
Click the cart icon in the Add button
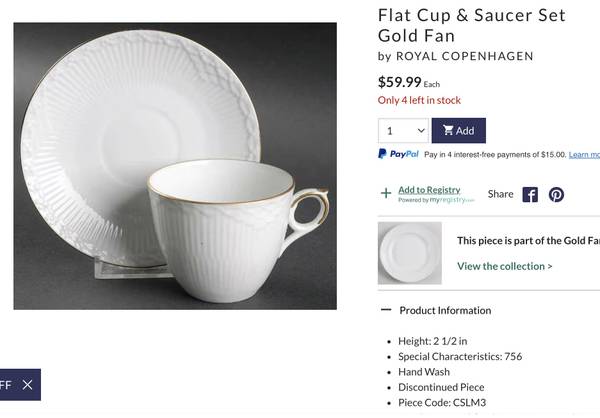tap(448, 131)
